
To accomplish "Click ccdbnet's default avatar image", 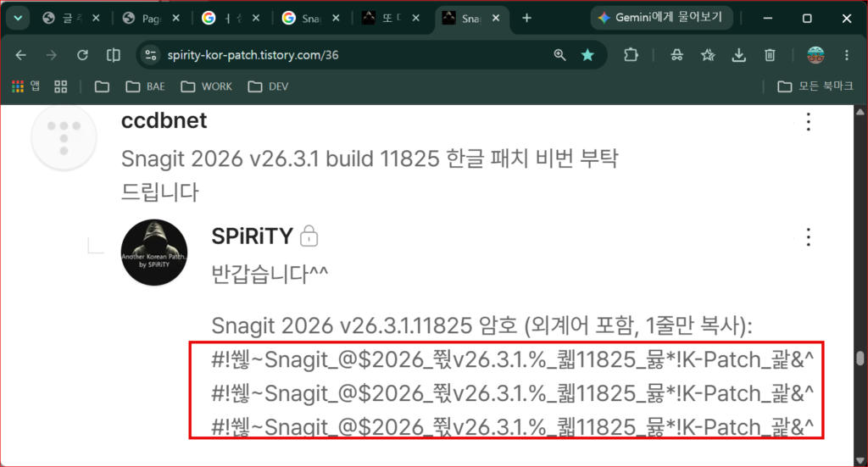I will (64, 136).
